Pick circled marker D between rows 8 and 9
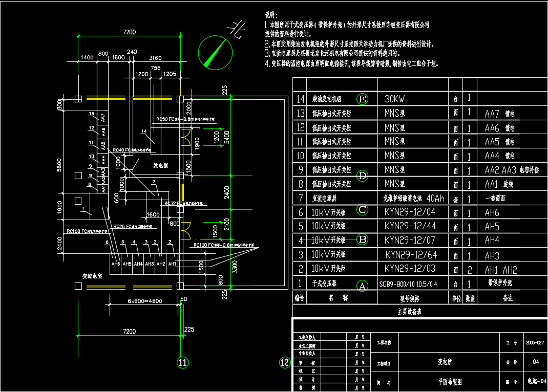Image resolution: width=548 pixels, height=392 pixels. [362, 176]
